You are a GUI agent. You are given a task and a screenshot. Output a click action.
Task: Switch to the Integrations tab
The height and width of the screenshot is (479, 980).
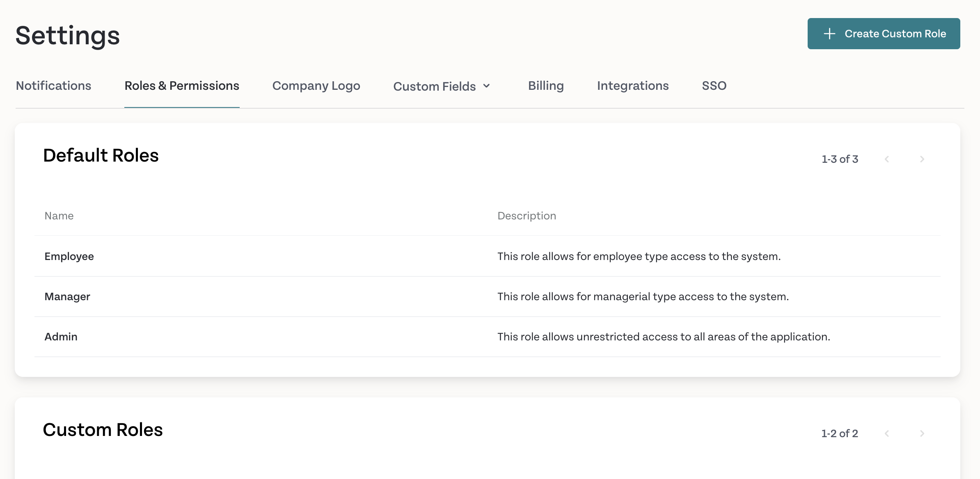(633, 86)
